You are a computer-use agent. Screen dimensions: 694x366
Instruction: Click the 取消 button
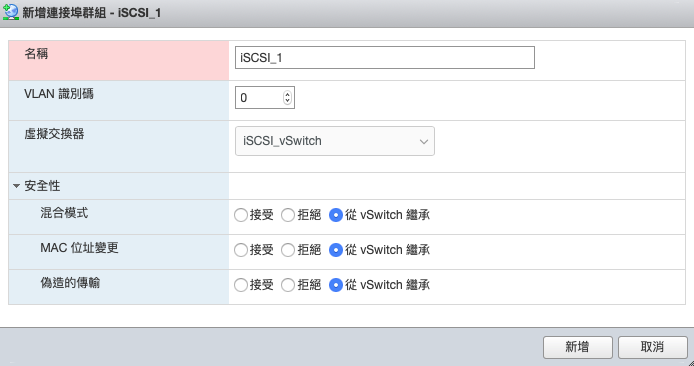click(652, 347)
